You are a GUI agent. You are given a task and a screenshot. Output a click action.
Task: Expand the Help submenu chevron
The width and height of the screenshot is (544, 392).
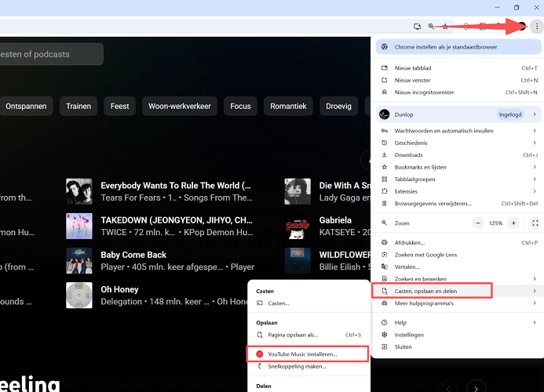click(x=535, y=323)
